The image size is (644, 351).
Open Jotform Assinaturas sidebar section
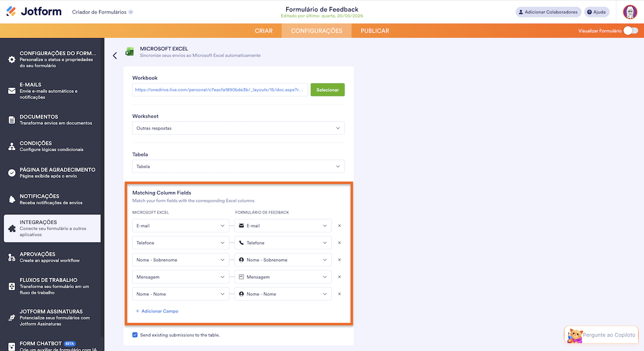tap(52, 318)
